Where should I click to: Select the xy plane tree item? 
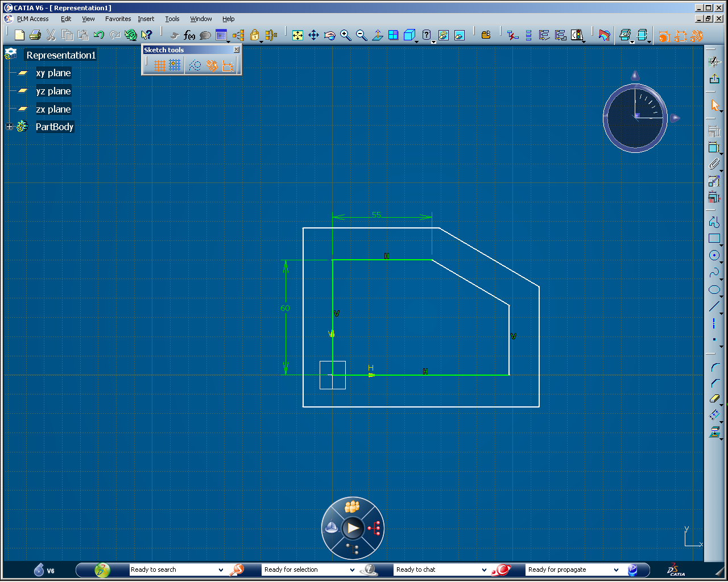[53, 73]
